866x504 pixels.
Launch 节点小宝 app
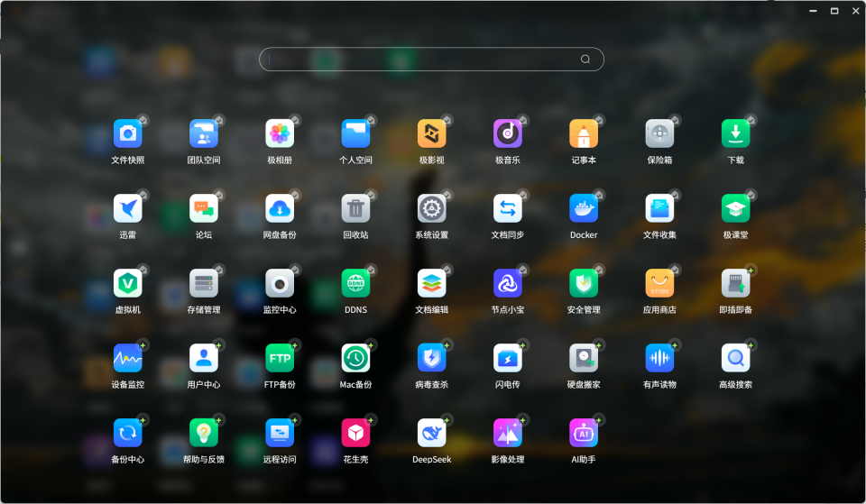point(508,284)
